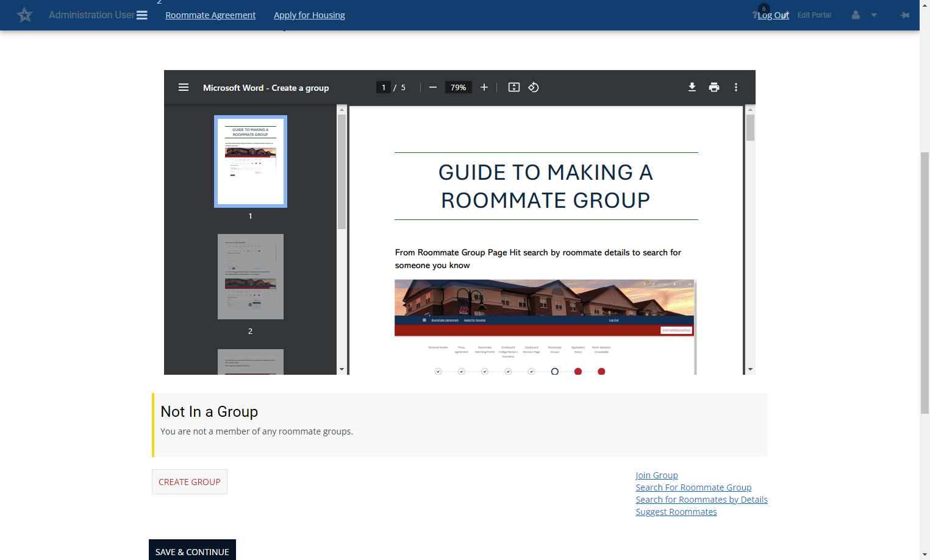Toggle the PDF viewer sidebar menu icon
This screenshot has width=930, height=560.
click(x=184, y=87)
